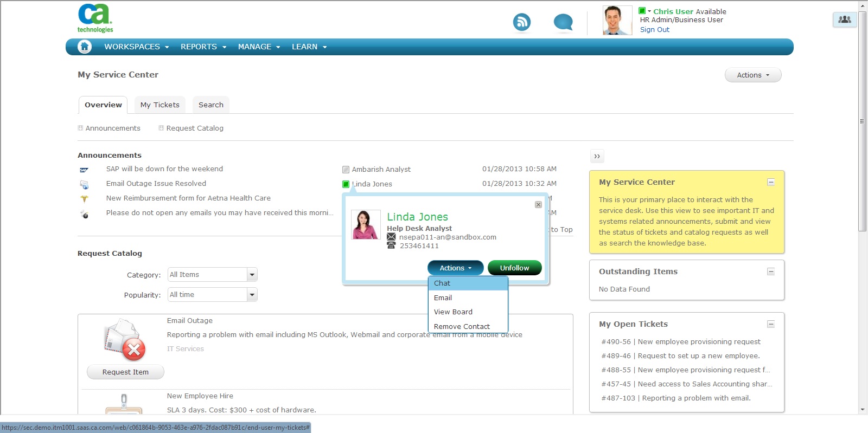Click Linda Jones photo in popup
Screen dimensions: 868x433
click(x=366, y=225)
